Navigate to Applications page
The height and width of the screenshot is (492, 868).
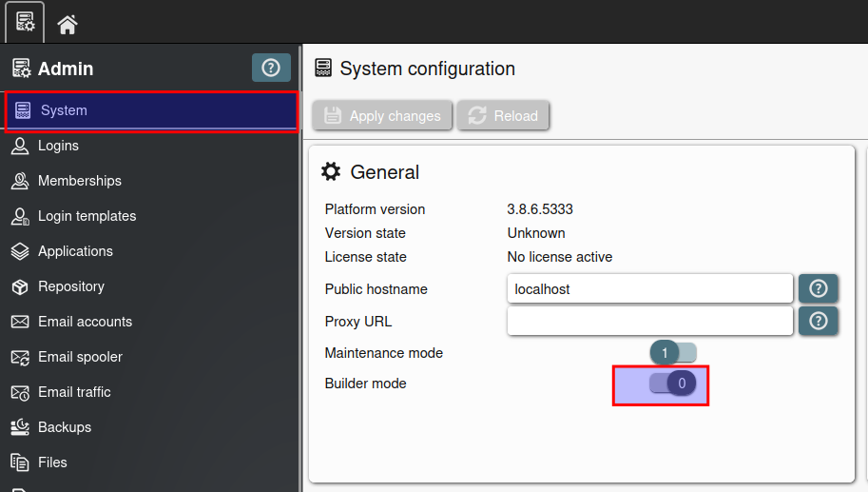[75, 251]
